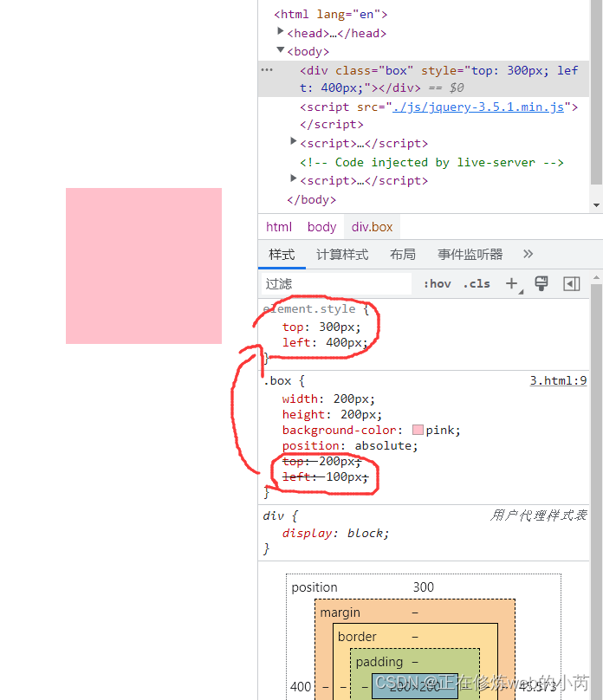This screenshot has width=603, height=700.
Task: Switch to the 事件监听器 tab
Action: click(470, 255)
